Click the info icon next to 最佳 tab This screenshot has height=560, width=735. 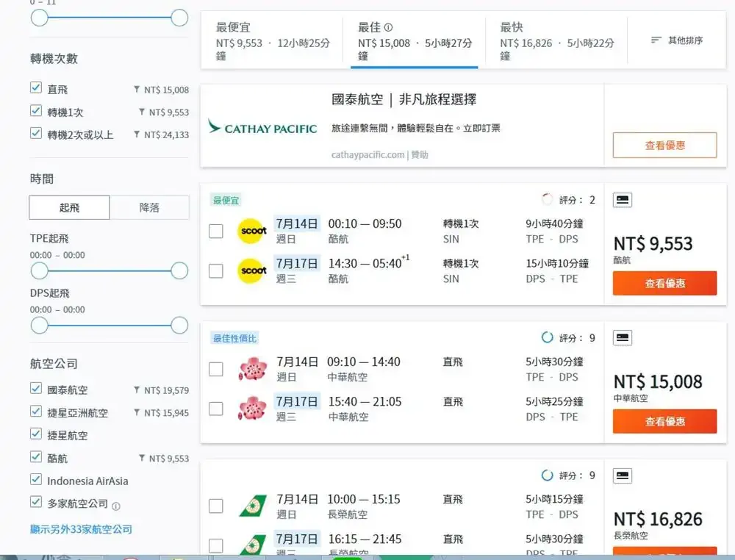pos(388,27)
